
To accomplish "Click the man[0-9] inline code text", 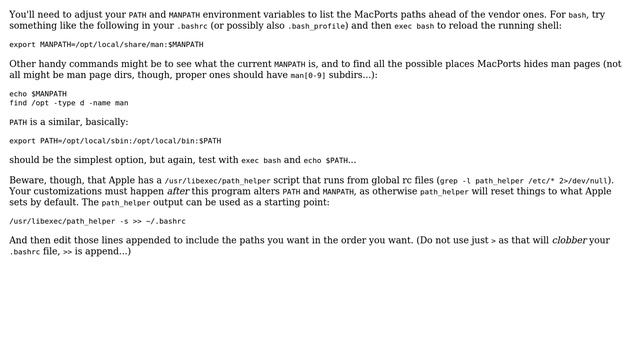I will [x=308, y=76].
